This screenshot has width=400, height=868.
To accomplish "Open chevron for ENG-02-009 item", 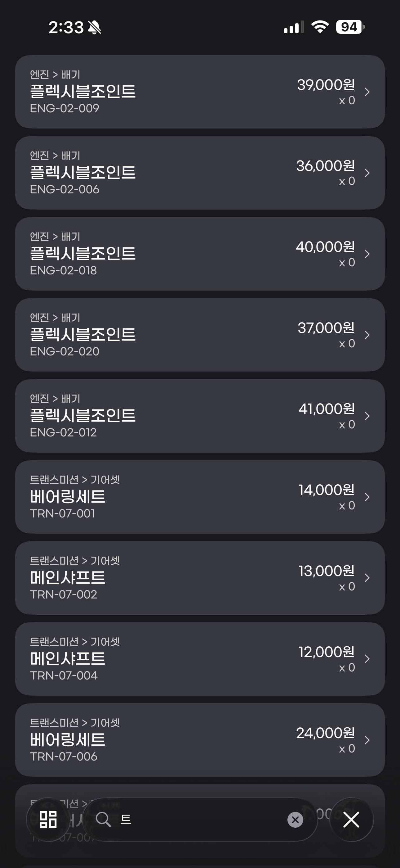I will click(x=367, y=92).
